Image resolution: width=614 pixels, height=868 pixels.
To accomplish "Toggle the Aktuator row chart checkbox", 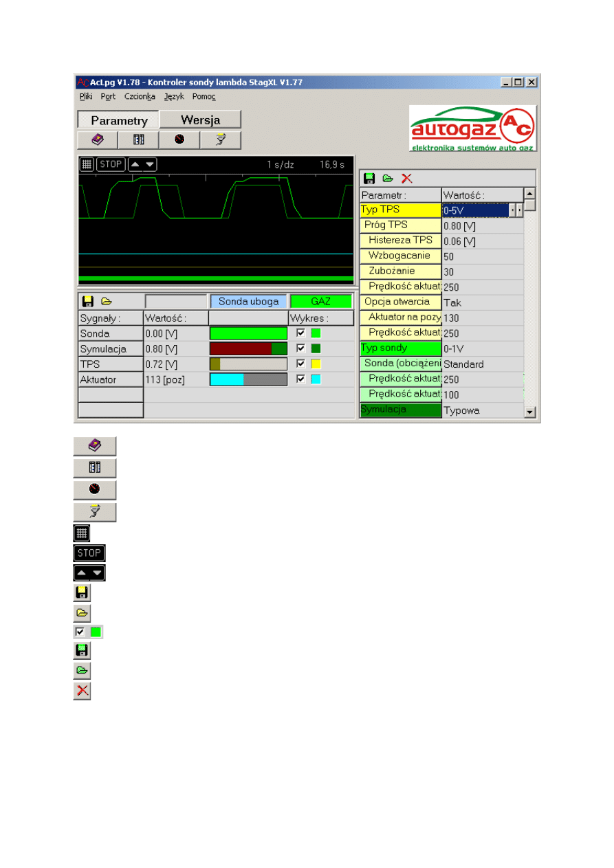I will [x=300, y=379].
